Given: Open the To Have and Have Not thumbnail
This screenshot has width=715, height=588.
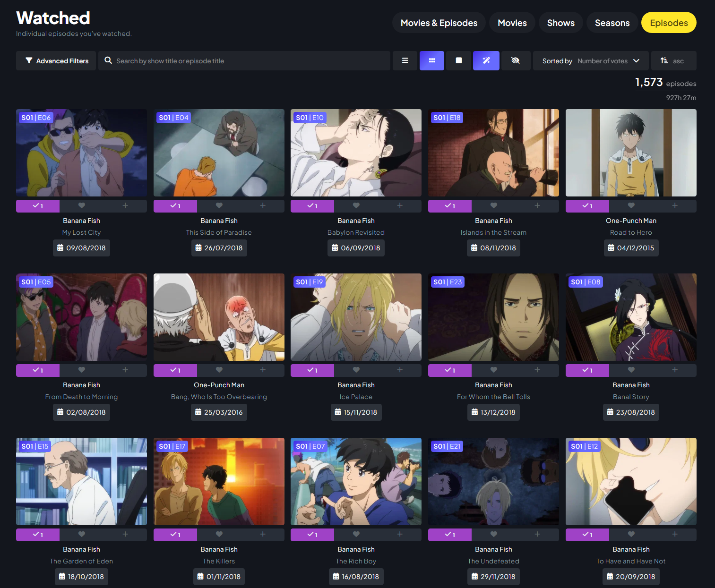Looking at the screenshot, I should pos(631,482).
